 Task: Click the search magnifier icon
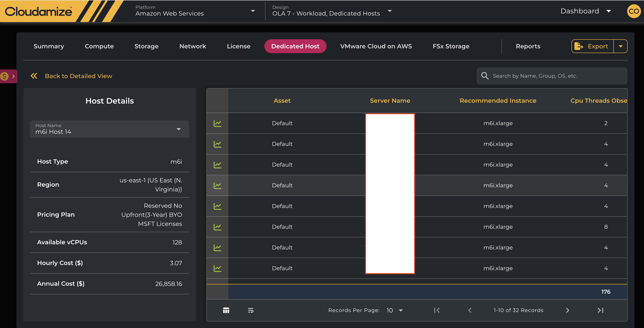point(485,76)
